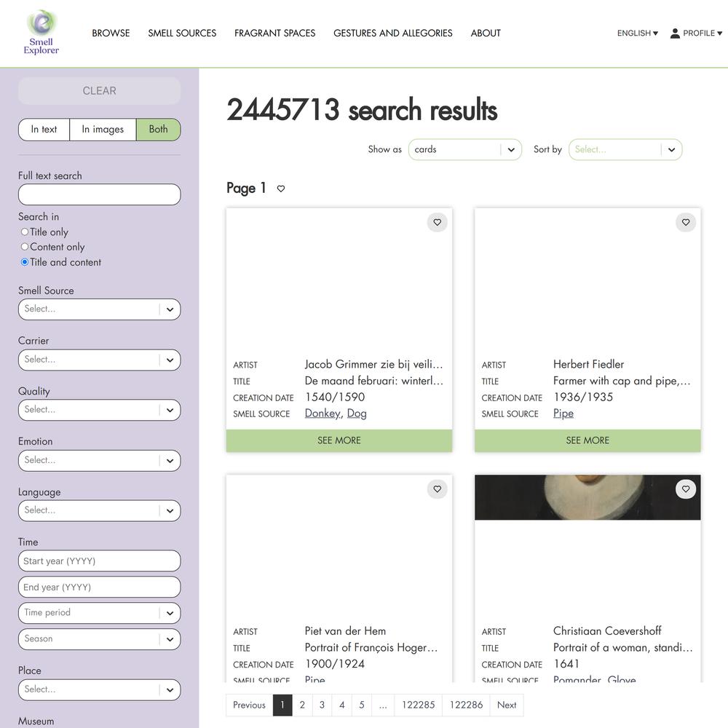The height and width of the screenshot is (728, 728).
Task: Jump to results page 4
Action: coord(342,705)
